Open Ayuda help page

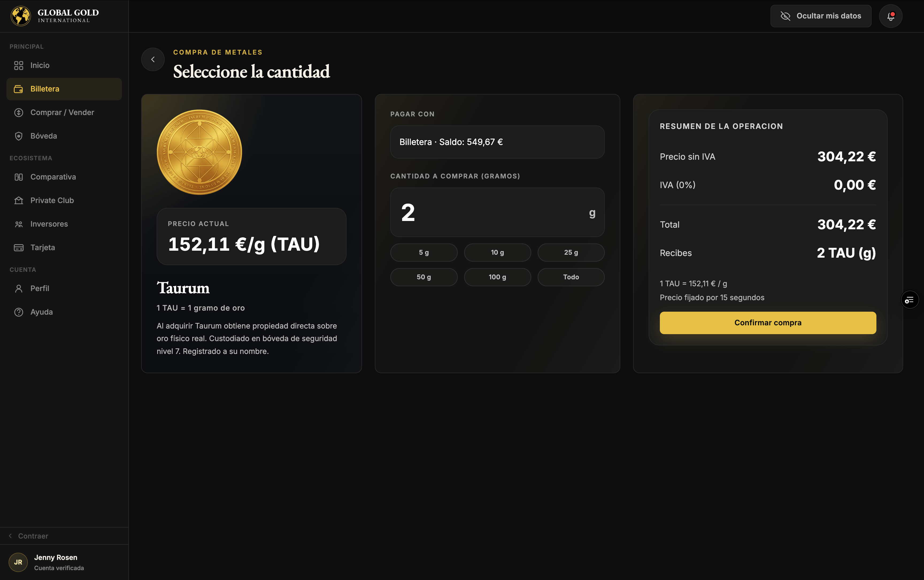64,312
